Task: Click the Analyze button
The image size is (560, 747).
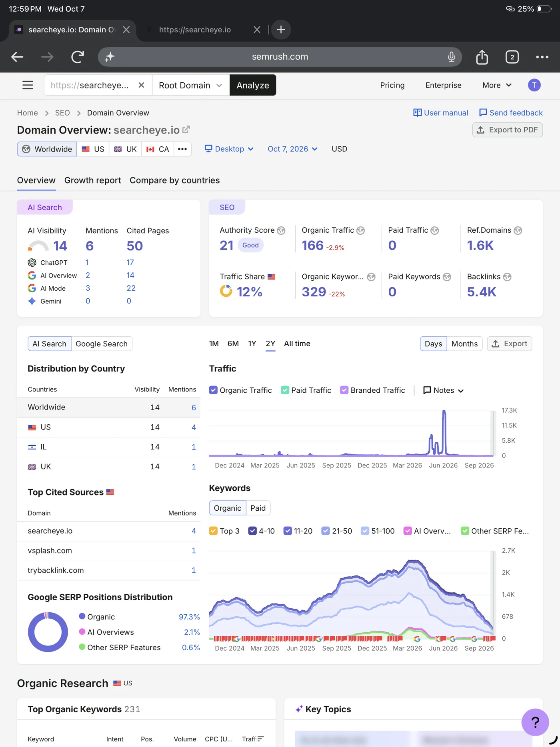Action: [253, 85]
